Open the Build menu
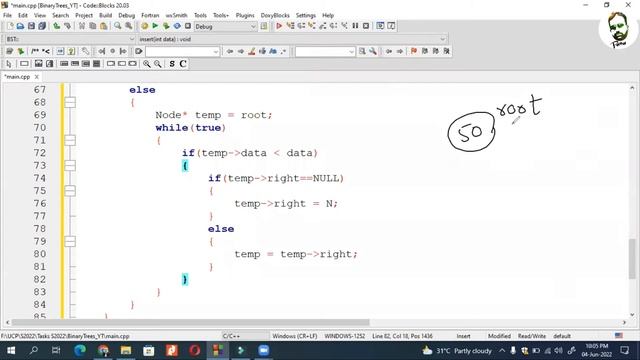 click(x=105, y=16)
